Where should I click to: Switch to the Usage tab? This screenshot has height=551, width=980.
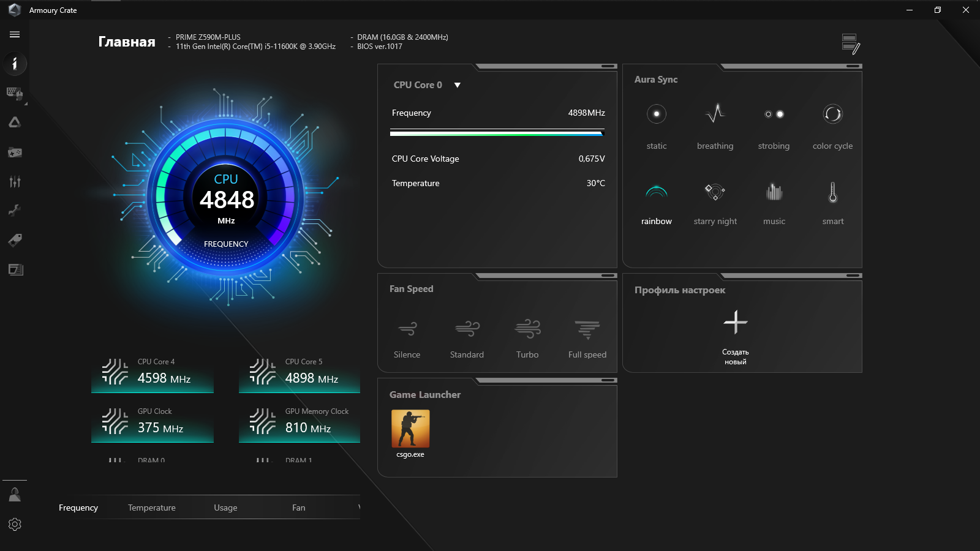(225, 508)
